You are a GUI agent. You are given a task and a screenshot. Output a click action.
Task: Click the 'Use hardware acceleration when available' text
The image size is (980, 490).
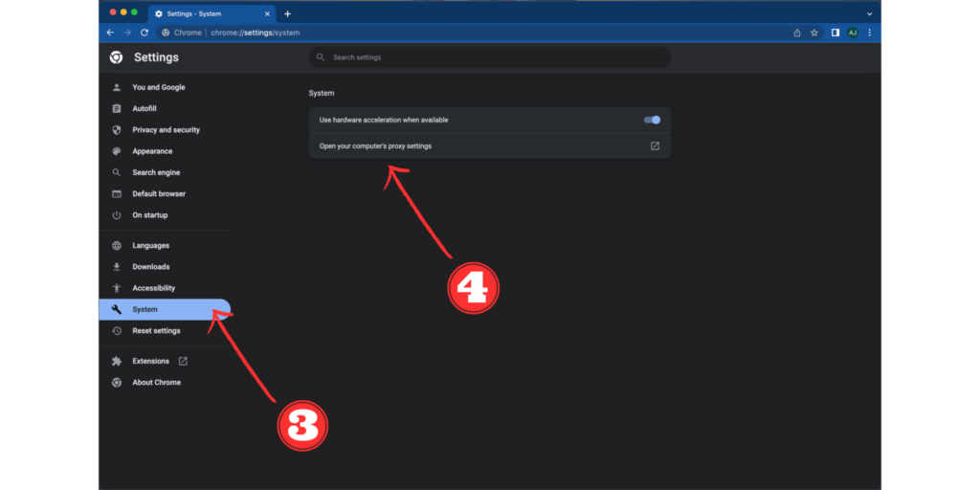click(x=384, y=120)
